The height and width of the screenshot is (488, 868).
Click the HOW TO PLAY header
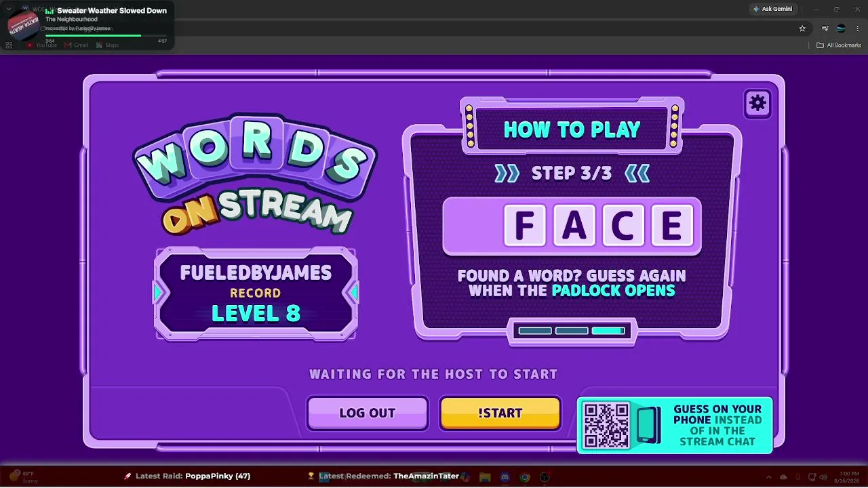tap(572, 129)
